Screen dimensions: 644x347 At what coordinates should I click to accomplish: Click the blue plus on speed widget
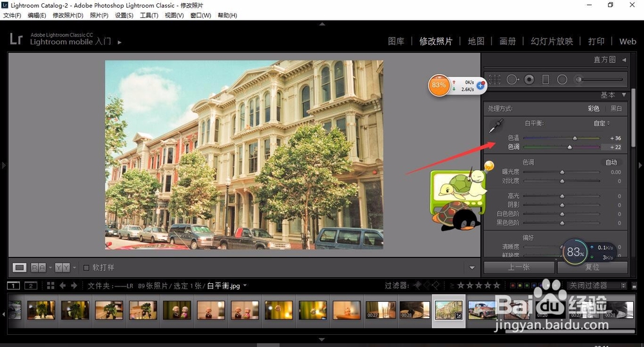pyautogui.click(x=480, y=86)
